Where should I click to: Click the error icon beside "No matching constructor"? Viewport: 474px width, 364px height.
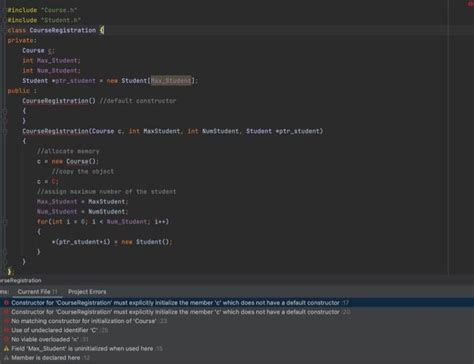(x=6, y=321)
